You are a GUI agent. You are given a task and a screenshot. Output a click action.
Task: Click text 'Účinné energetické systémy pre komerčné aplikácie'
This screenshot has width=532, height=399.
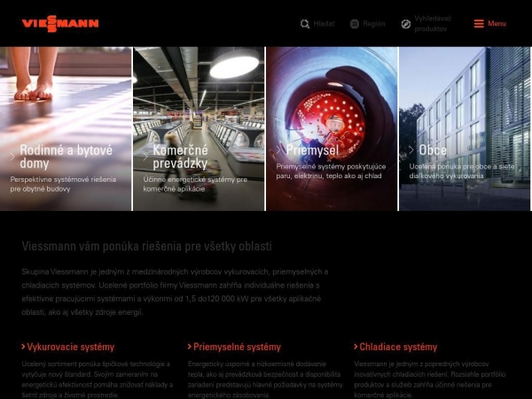195,184
